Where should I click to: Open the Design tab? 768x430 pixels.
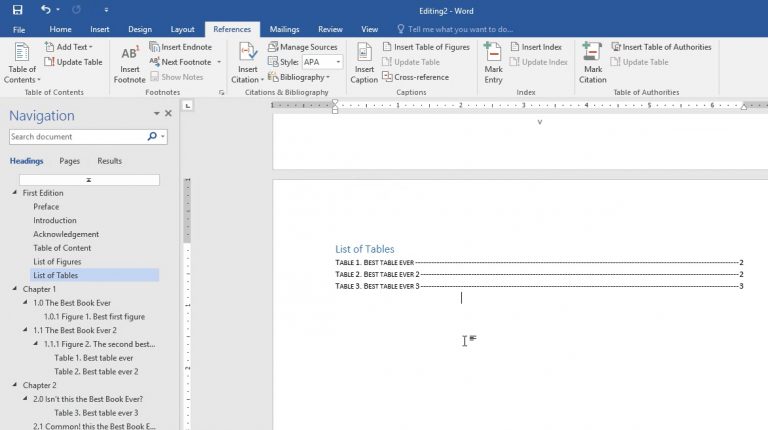140,29
